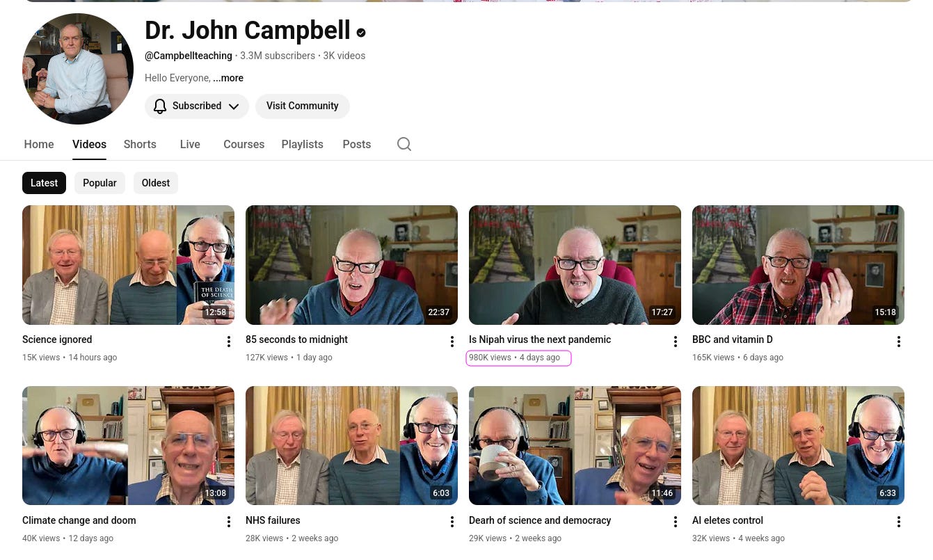Image resolution: width=933 pixels, height=560 pixels.
Task: Switch to the Playlists tab
Action: click(x=302, y=144)
